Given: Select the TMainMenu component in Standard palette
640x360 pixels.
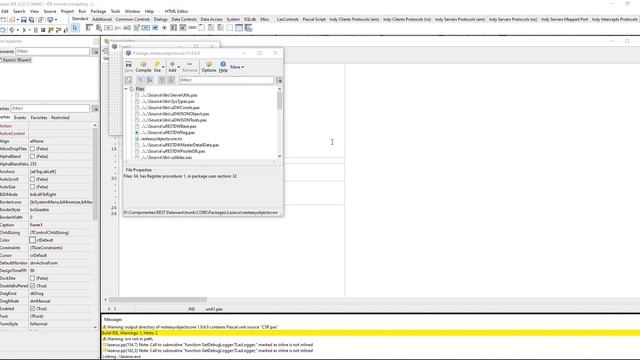Looking at the screenshot, I should (x=89, y=28).
